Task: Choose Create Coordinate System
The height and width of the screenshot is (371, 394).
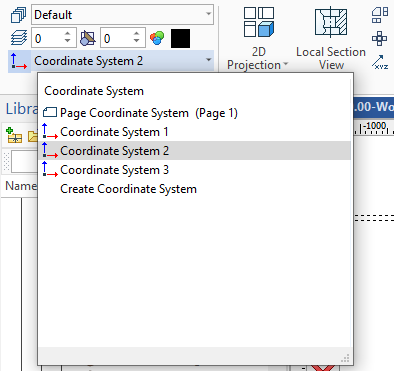Action: pyautogui.click(x=195, y=189)
